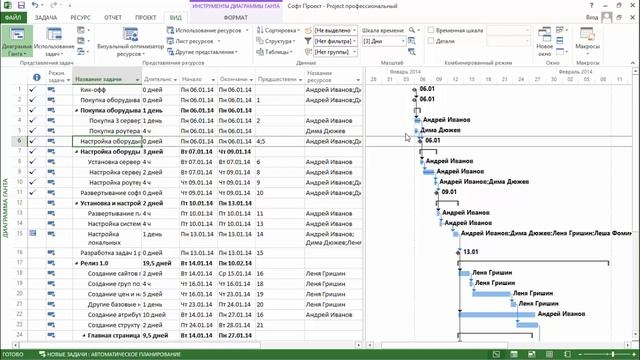Enable the Временная шкала checkbox
This screenshot has width=640, height=360.
click(x=431, y=30)
